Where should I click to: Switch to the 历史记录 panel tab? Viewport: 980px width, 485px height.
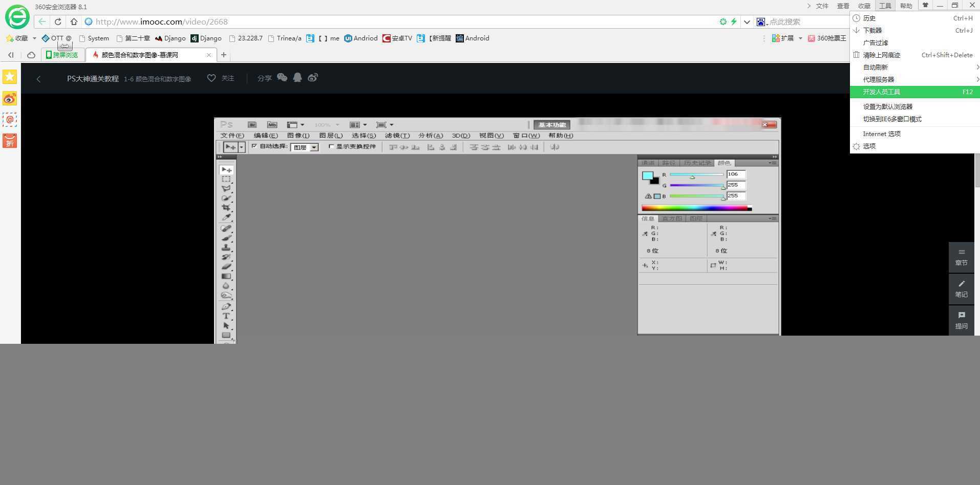[697, 163]
